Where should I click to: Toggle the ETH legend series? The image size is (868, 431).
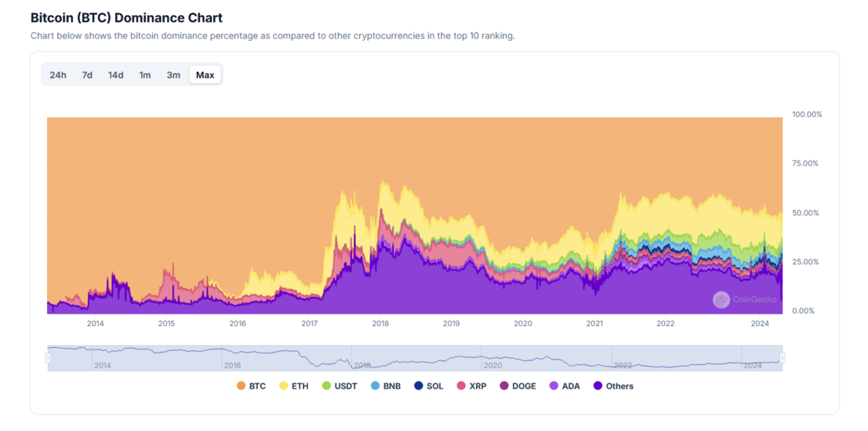294,386
